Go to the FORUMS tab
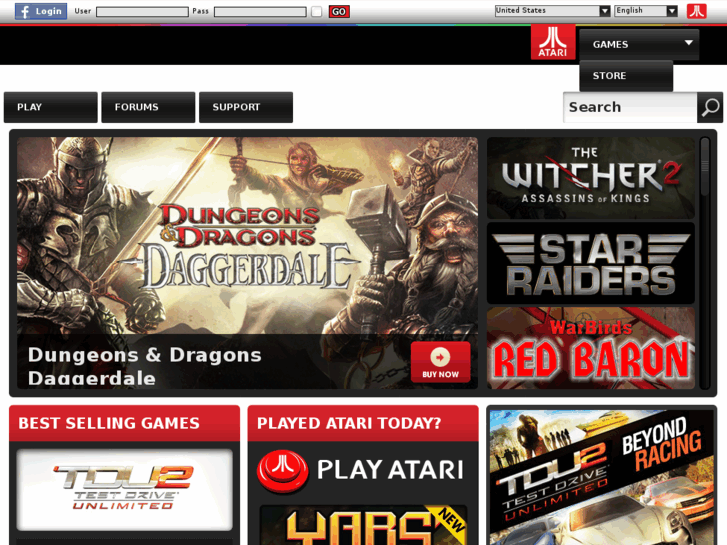The width and height of the screenshot is (727, 545). pyautogui.click(x=148, y=107)
